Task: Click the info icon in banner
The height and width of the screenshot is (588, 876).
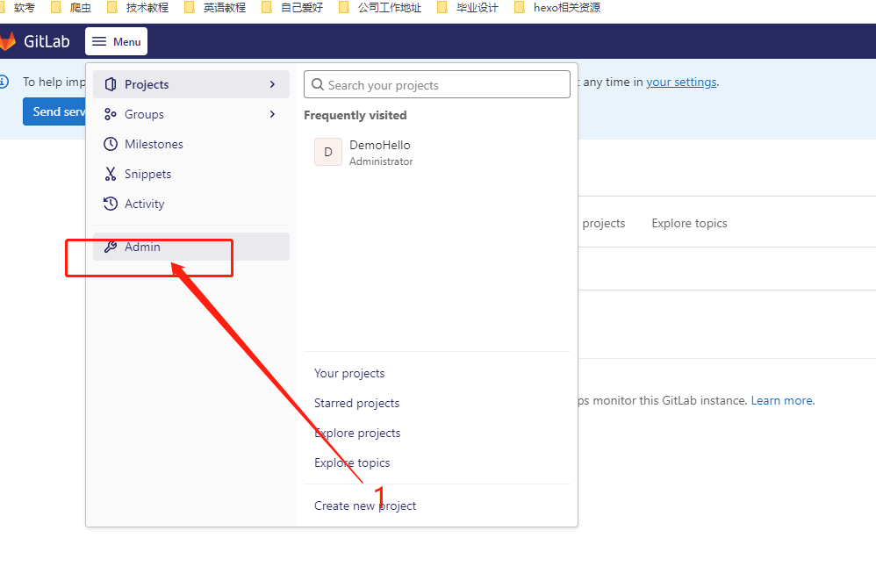Action: coord(4,82)
